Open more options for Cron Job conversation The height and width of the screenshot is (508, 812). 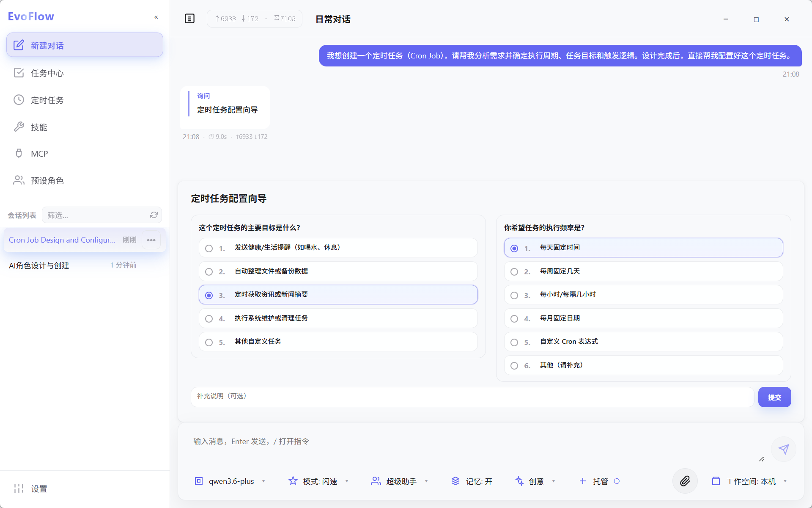click(x=151, y=240)
